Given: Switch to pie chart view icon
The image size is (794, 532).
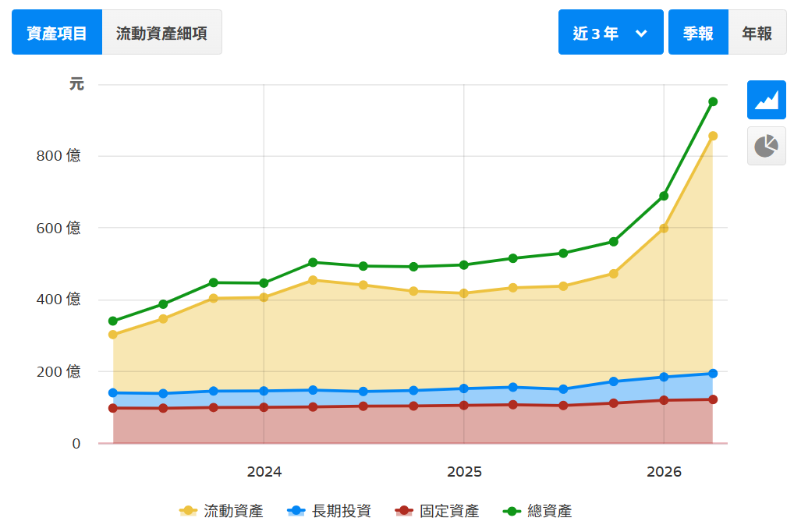Looking at the screenshot, I should click(x=766, y=146).
